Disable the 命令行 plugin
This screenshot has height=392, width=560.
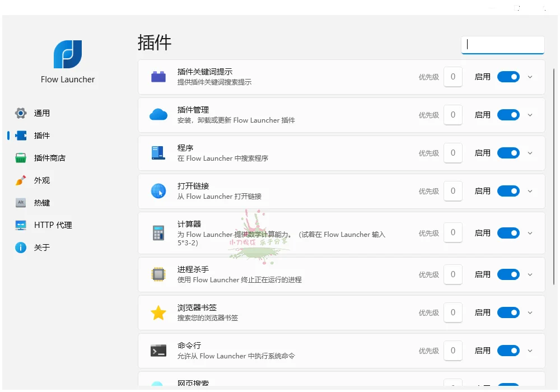[508, 350]
